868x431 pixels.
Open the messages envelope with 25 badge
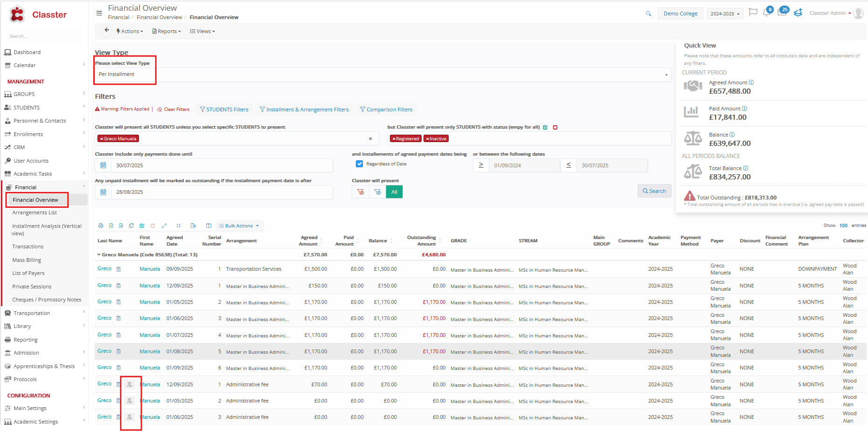click(782, 13)
